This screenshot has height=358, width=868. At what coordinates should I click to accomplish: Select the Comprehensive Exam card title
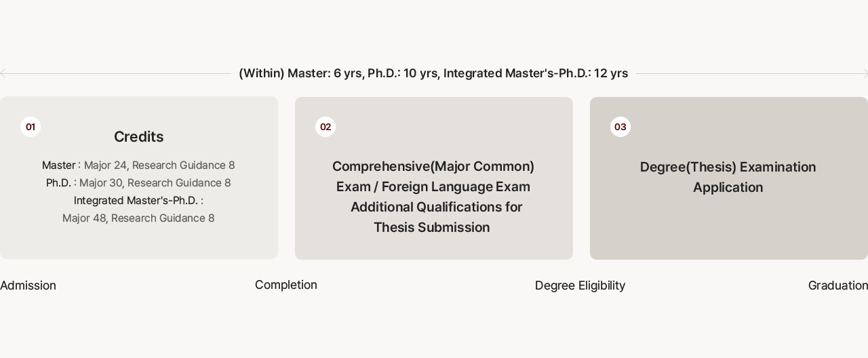[x=433, y=167]
